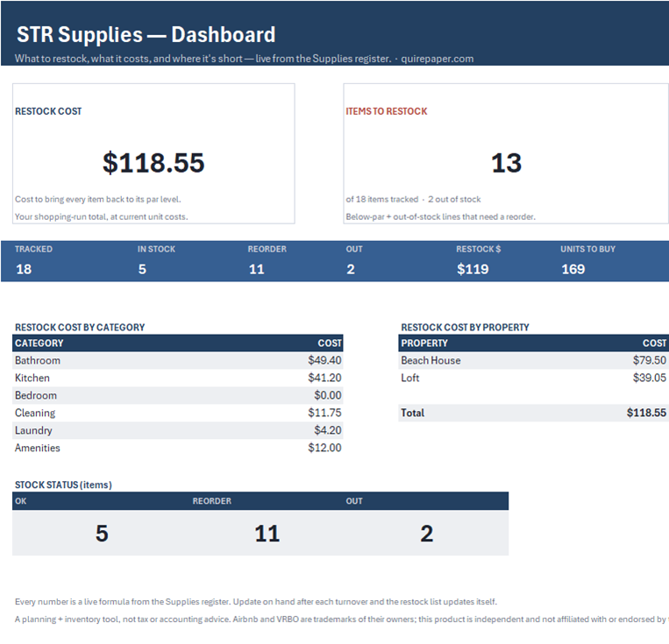669x644 pixels.
Task: Select the Kitchen cost $41.20
Action: [324, 378]
